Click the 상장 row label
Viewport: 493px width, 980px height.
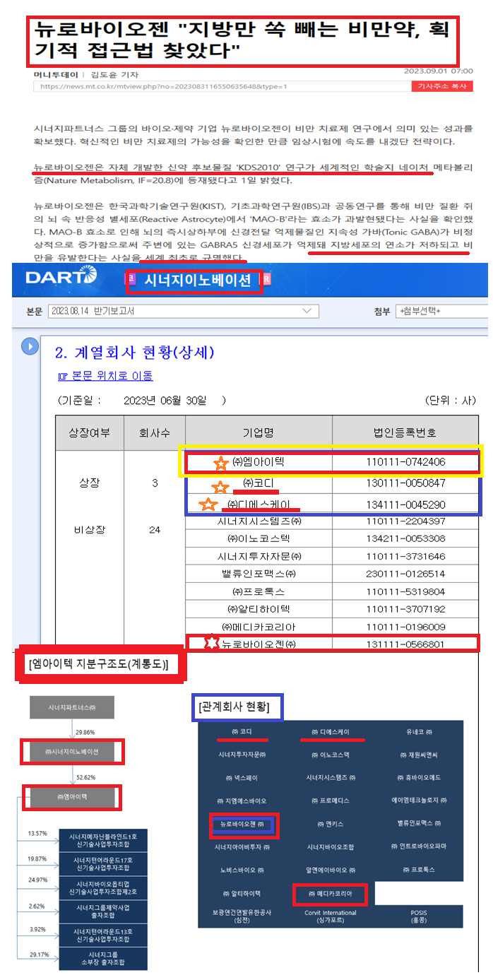[89, 483]
